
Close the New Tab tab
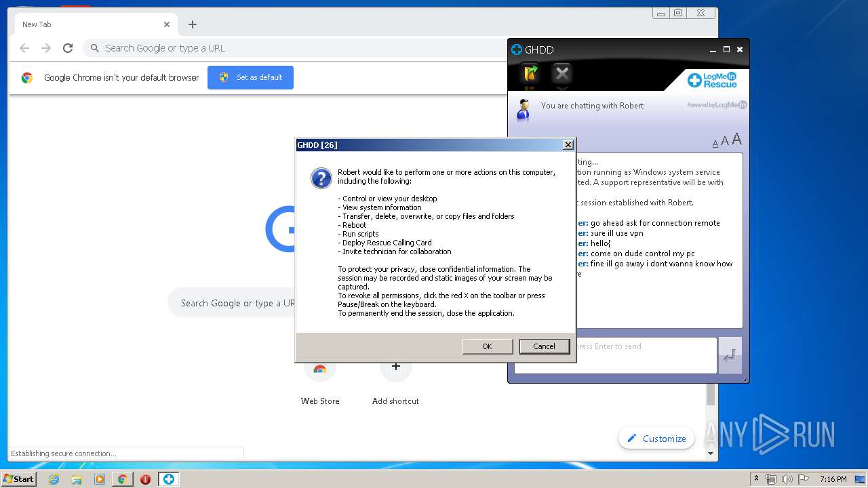167,24
